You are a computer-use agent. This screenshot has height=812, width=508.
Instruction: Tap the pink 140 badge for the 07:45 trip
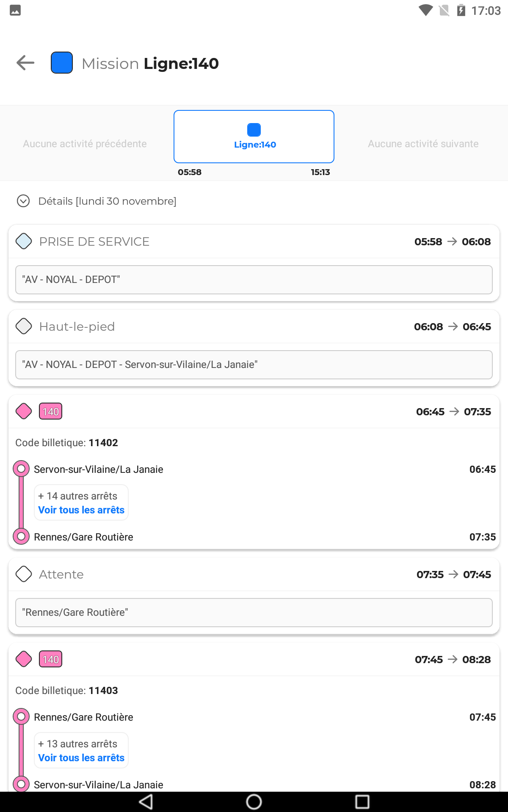[51, 659]
